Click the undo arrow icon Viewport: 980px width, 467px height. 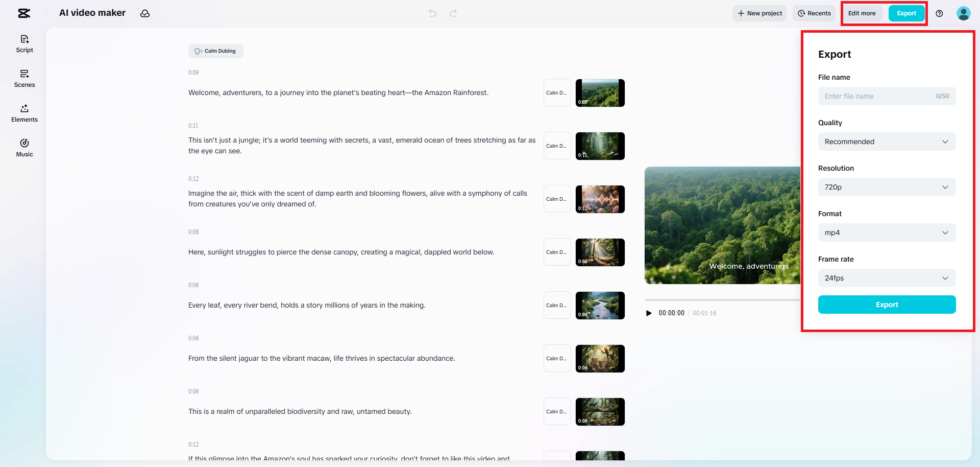click(x=433, y=13)
